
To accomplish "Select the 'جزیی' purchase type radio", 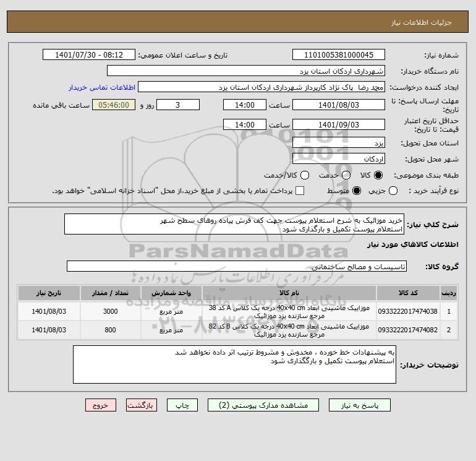I will pos(393,191).
